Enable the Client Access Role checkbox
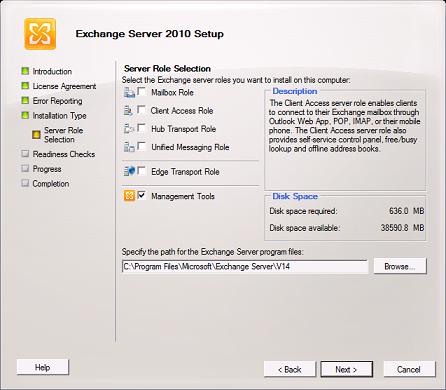This screenshot has width=446, height=390. pyautogui.click(x=142, y=110)
